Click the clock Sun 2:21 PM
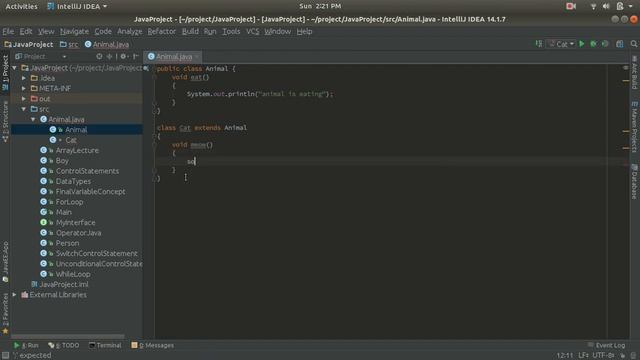 [x=320, y=6]
